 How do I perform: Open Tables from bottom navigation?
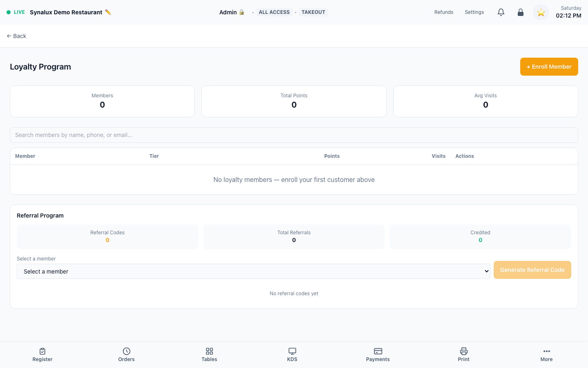(x=209, y=355)
